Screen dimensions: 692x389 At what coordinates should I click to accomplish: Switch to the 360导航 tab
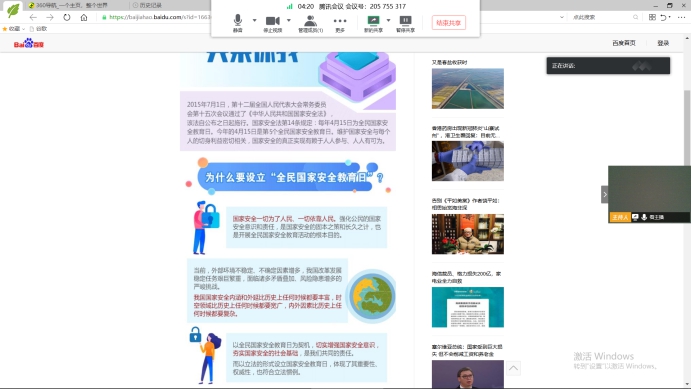click(x=71, y=5)
